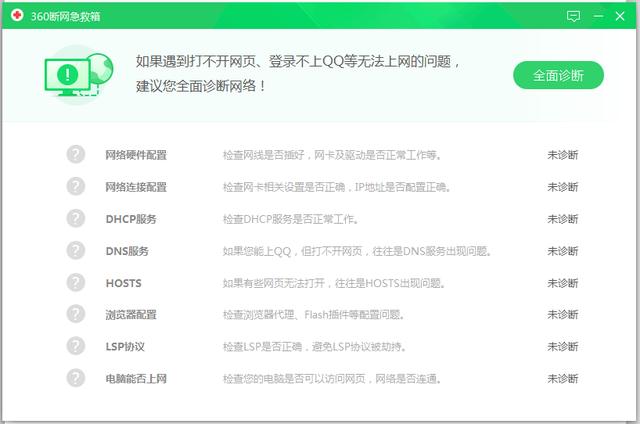Image resolution: width=640 pixels, height=424 pixels.
Task: Select the 浏览器配置 item label
Action: point(131,315)
